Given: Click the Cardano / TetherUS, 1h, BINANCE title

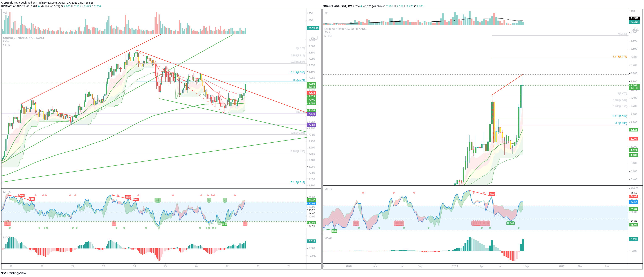Looking at the screenshot, I should tap(24, 38).
